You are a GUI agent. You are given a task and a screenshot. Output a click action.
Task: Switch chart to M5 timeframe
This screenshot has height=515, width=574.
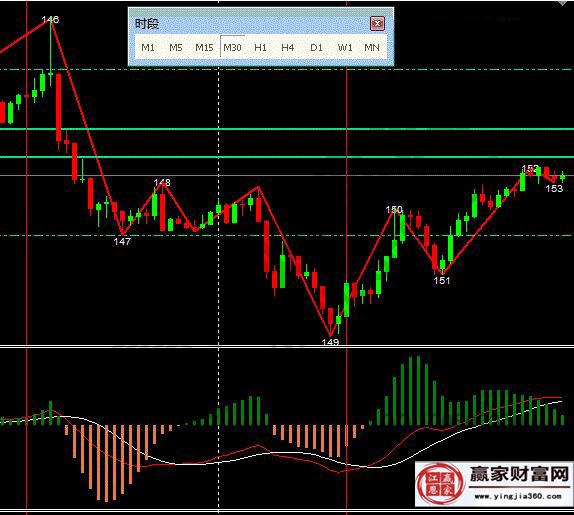pyautogui.click(x=176, y=48)
